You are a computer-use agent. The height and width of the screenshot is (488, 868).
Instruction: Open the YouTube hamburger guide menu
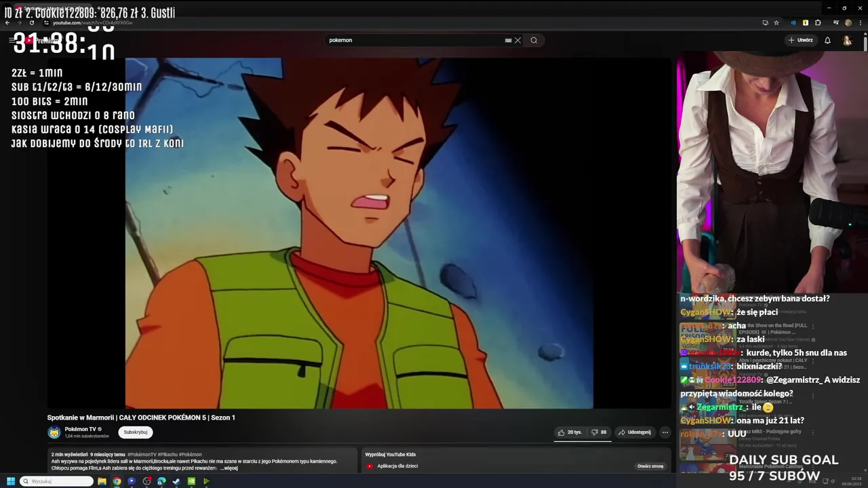point(12,40)
